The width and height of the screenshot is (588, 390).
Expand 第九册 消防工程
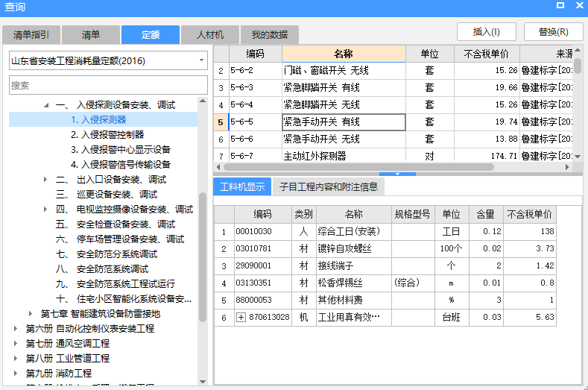coord(16,373)
